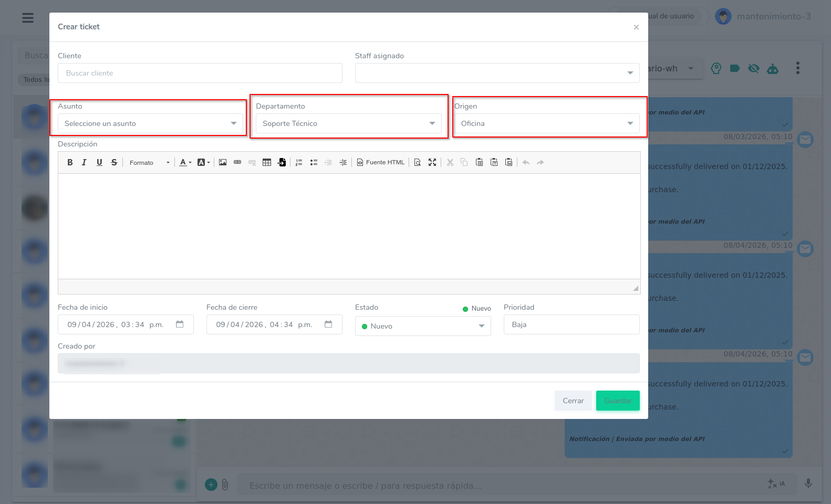
Task: Open the Asunto dropdown
Action: pyautogui.click(x=150, y=123)
